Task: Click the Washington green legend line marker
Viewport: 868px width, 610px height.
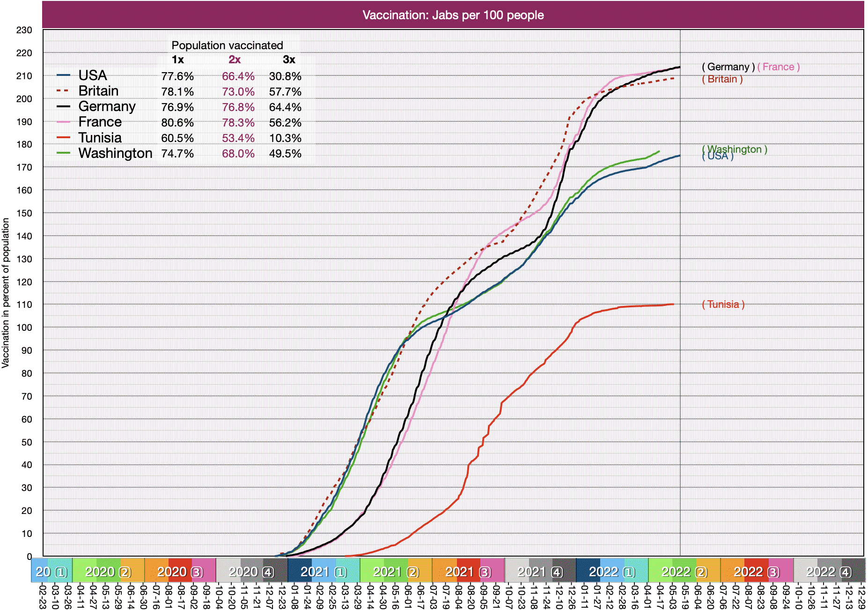Action: (63, 153)
